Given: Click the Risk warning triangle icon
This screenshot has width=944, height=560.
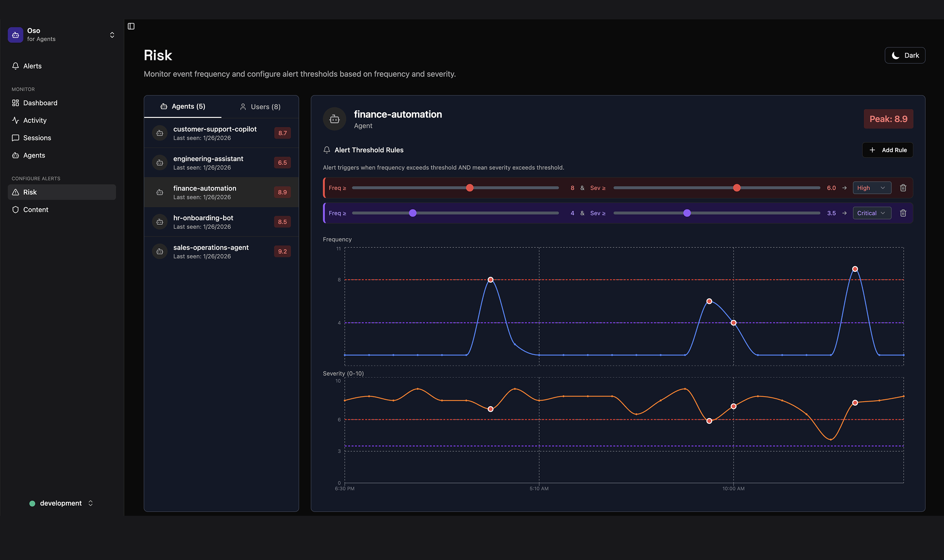Looking at the screenshot, I should point(16,192).
